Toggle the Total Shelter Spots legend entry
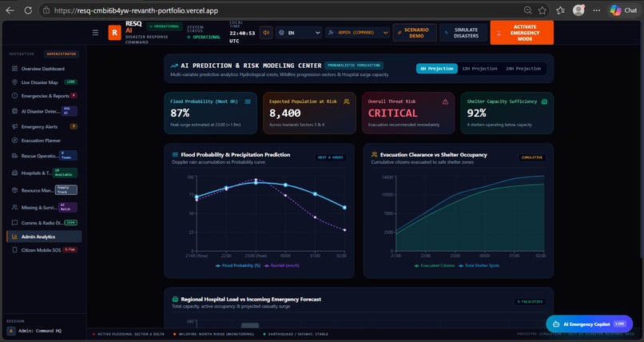Image resolution: width=644 pixels, height=342 pixels. coord(479,265)
